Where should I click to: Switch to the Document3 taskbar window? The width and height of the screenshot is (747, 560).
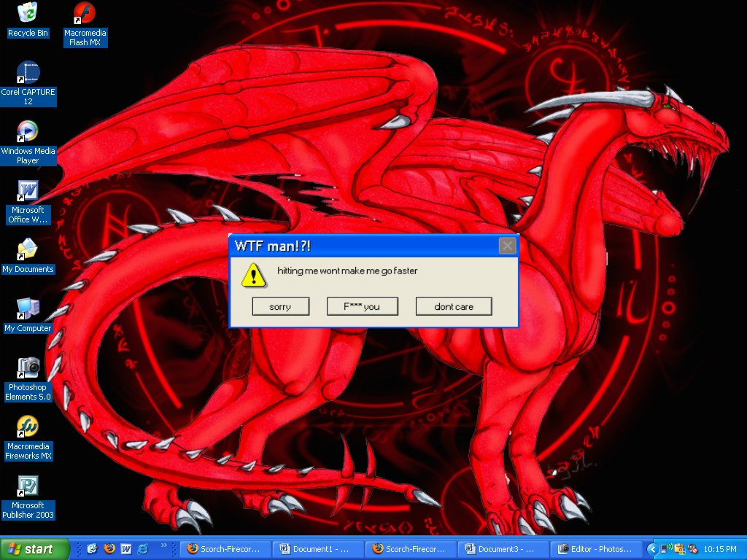click(503, 549)
